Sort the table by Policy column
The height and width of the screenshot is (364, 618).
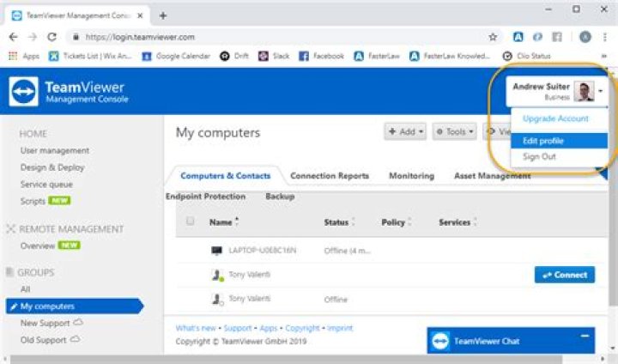point(396,222)
